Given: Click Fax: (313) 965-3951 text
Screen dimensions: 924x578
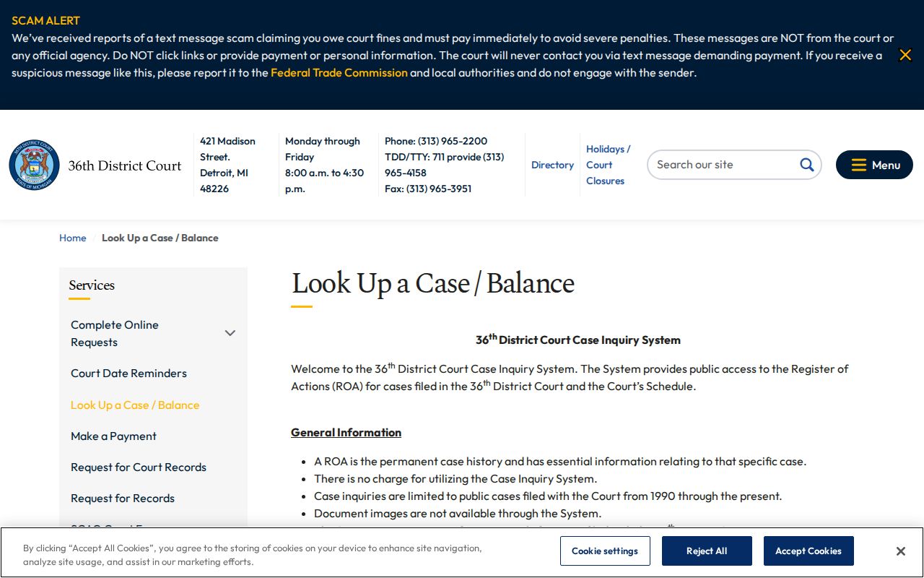Looking at the screenshot, I should (x=428, y=189).
